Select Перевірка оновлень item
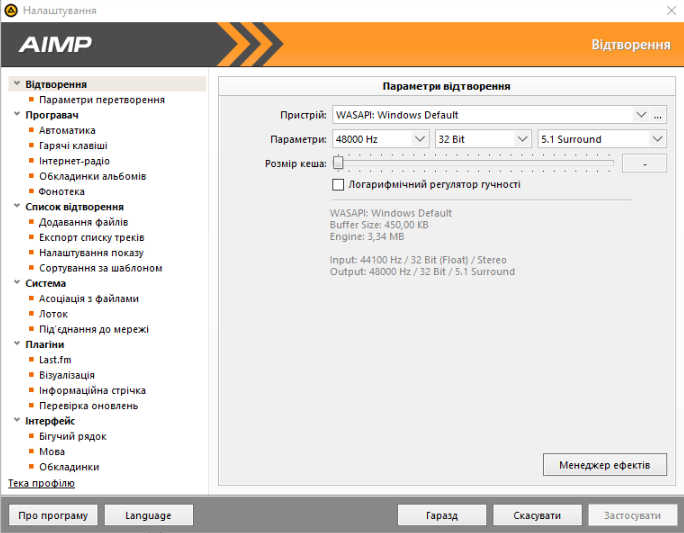Viewport: 684px width, 533px height. [x=89, y=406]
